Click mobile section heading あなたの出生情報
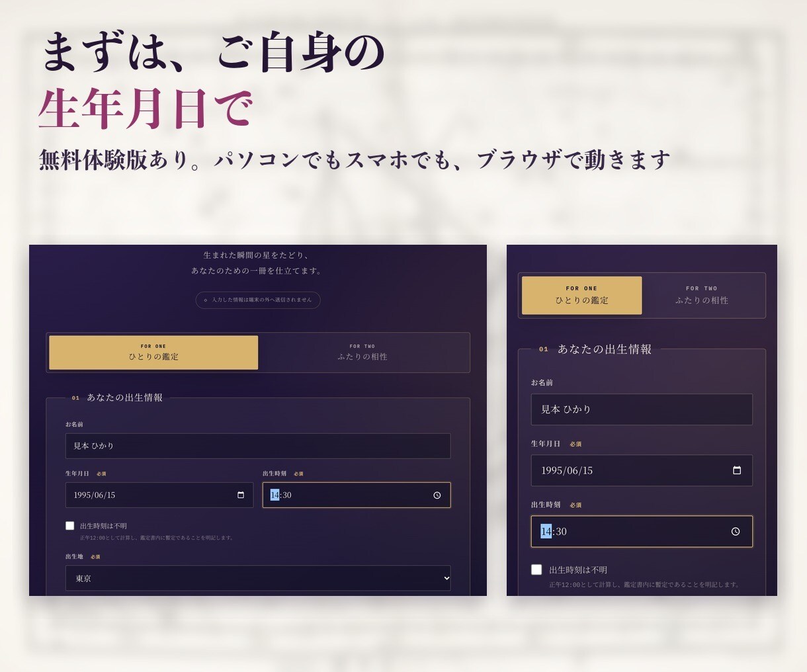 (605, 349)
